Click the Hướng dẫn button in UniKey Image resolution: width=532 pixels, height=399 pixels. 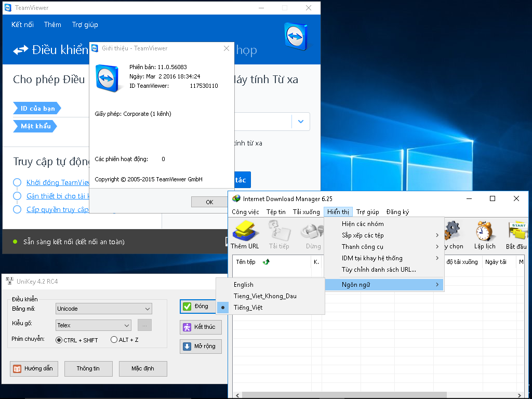click(x=34, y=368)
